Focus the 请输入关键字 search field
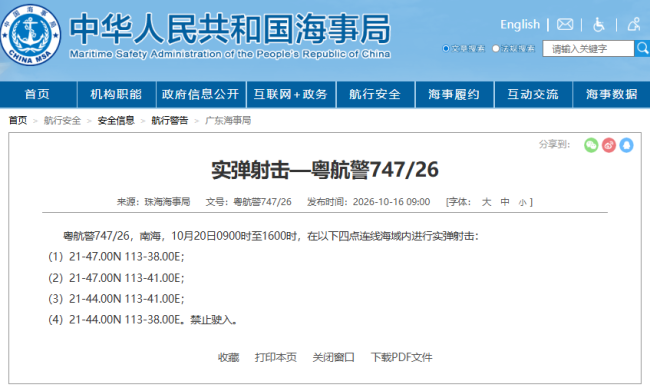Viewport: 650px width, 388px height. pos(588,48)
